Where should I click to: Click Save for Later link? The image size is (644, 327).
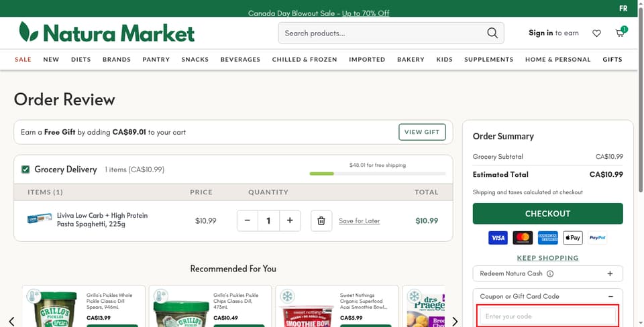[x=360, y=220]
